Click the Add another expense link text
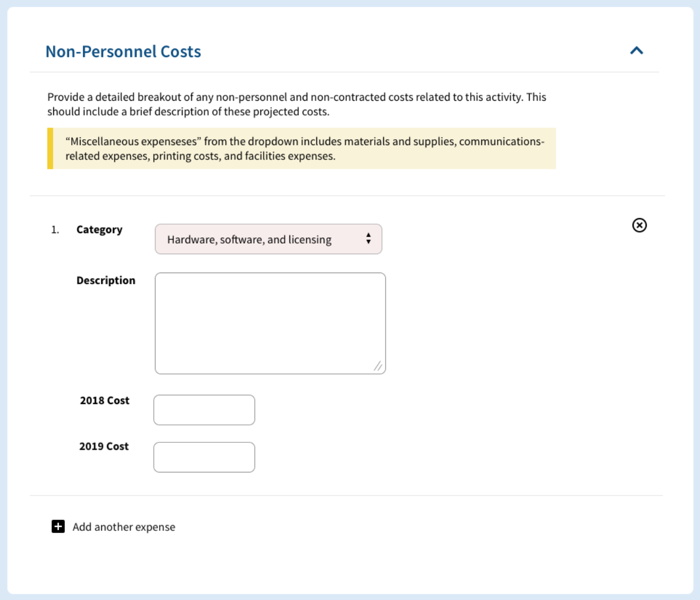The width and height of the screenshot is (700, 600). [124, 526]
